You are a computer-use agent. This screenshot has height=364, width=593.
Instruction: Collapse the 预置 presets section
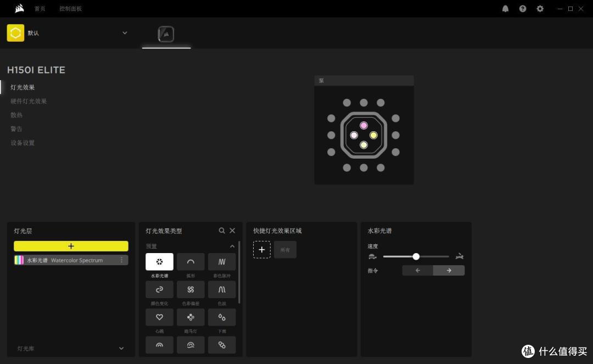(232, 247)
